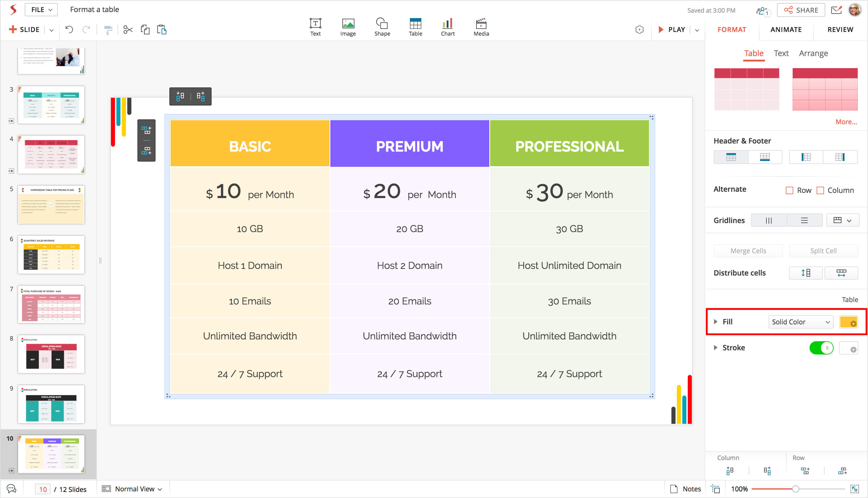Open the Arrange sub-tab
The image size is (868, 498).
pyautogui.click(x=813, y=53)
